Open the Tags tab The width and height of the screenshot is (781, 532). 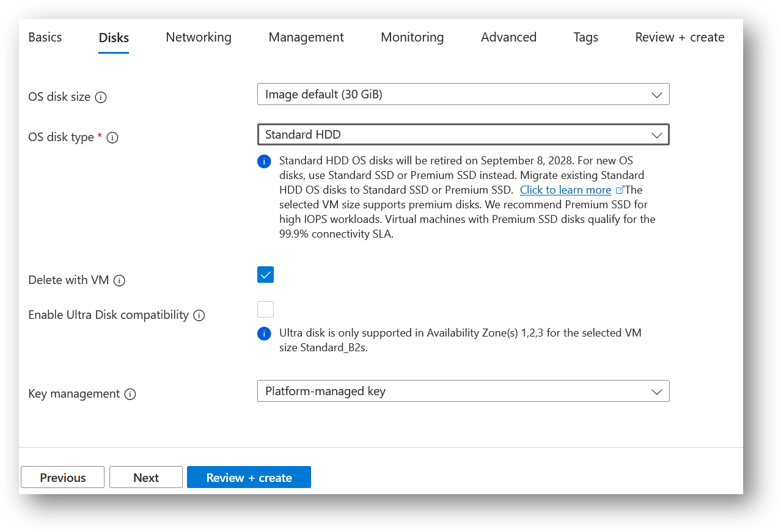585,37
